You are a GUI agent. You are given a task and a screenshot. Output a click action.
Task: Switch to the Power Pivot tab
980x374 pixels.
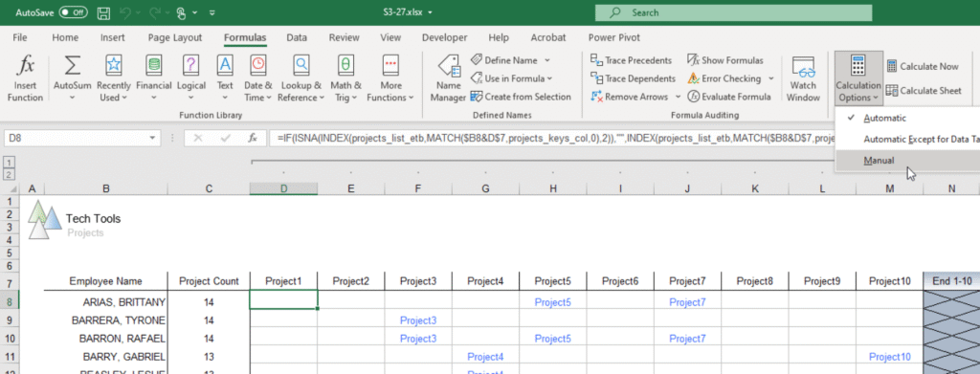pos(613,37)
